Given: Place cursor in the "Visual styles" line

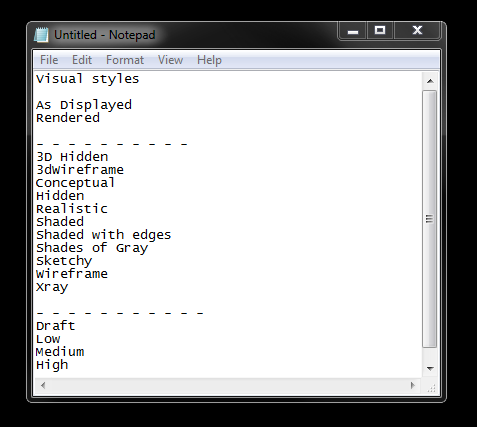Looking at the screenshot, I should click(x=87, y=79).
